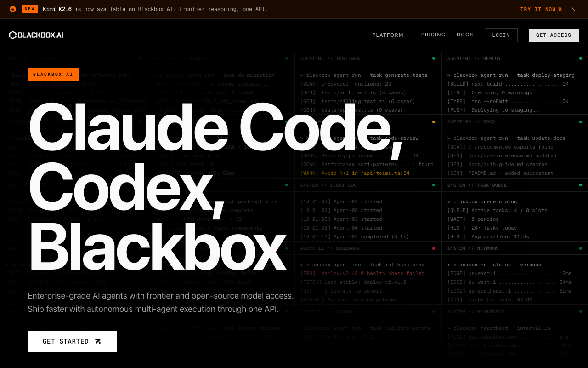Click the '[HIST] 247 tasks today' line
Viewport: 588px width, 368px height.
482,228
